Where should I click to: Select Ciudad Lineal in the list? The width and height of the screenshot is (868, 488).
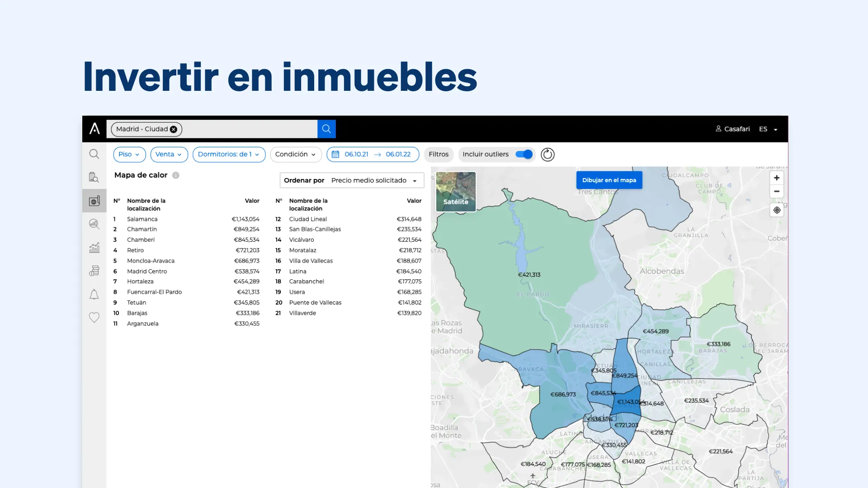349,219
